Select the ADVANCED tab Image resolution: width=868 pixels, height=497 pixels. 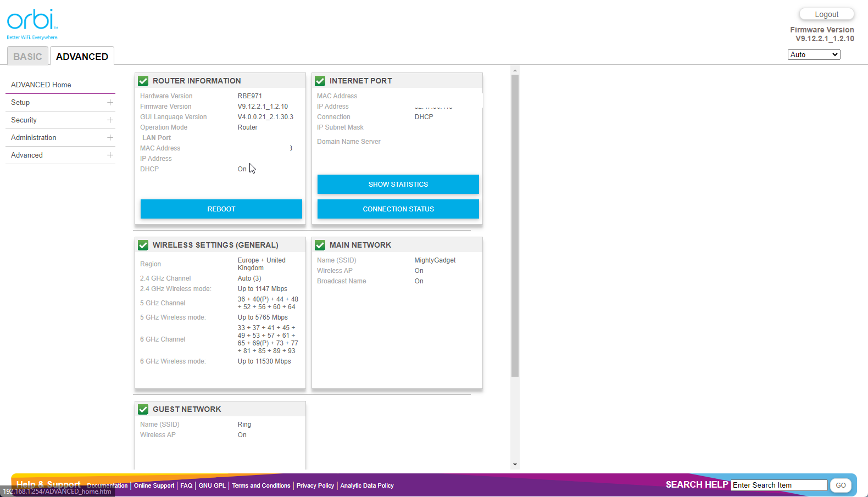(82, 57)
